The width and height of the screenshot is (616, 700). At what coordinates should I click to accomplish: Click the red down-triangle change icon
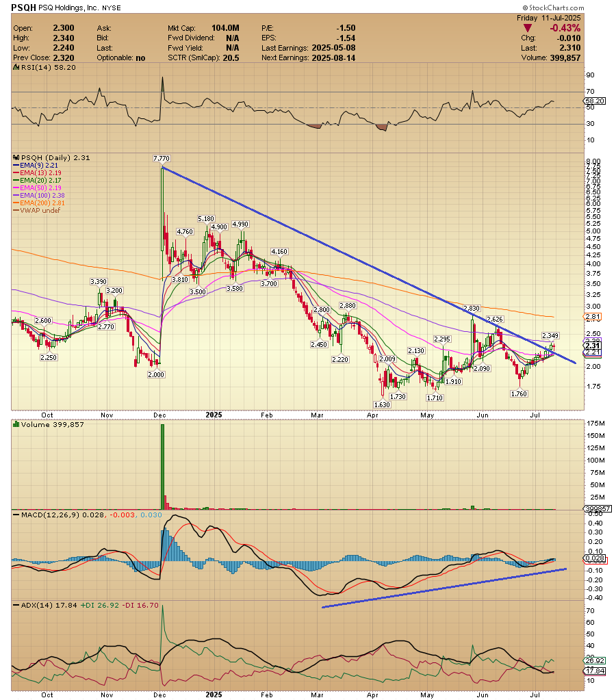(x=527, y=28)
